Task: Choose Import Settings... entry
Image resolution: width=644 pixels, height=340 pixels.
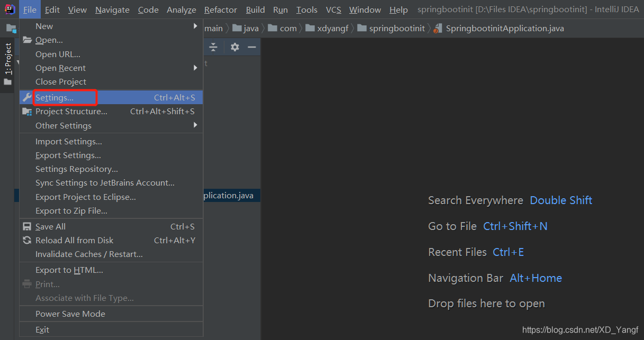Action: click(111, 141)
